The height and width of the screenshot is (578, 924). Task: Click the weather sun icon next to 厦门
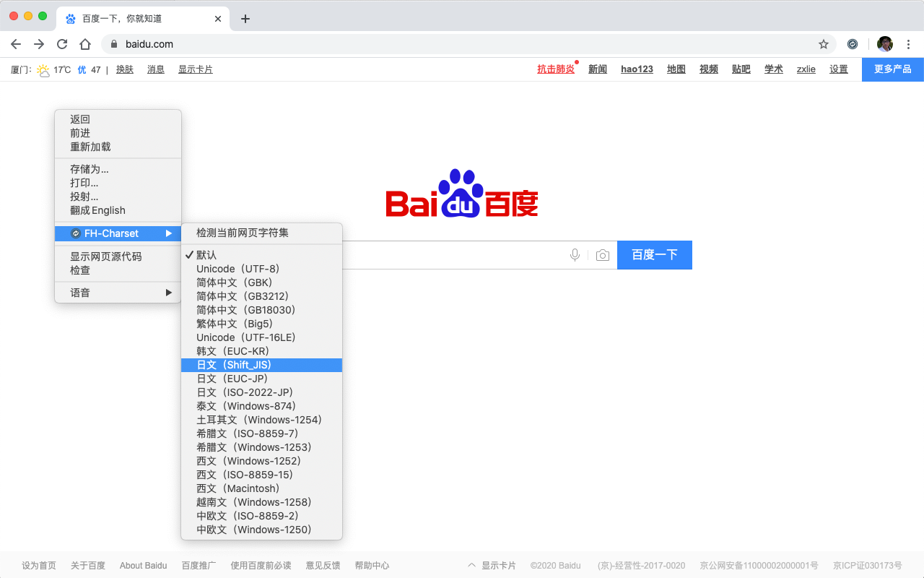click(43, 69)
